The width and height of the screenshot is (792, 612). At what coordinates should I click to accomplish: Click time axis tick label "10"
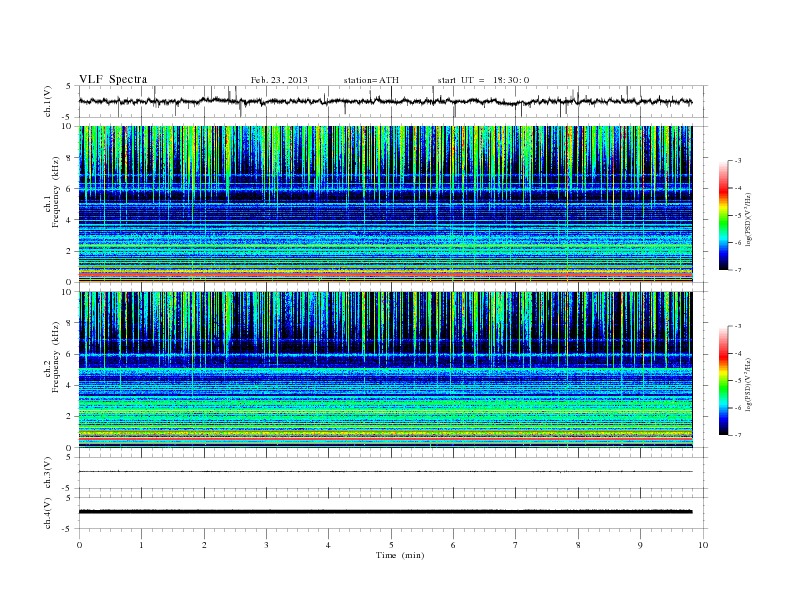point(703,545)
